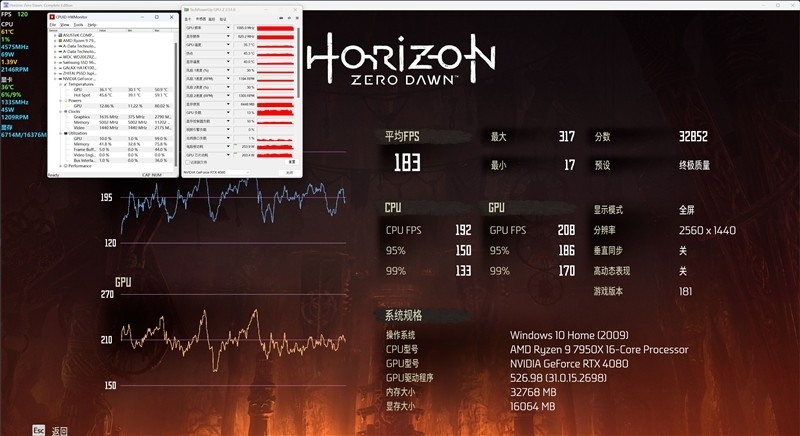This screenshot has height=436, width=800.
Task: Click the Powers category icon in HWMonitor
Action: point(65,100)
